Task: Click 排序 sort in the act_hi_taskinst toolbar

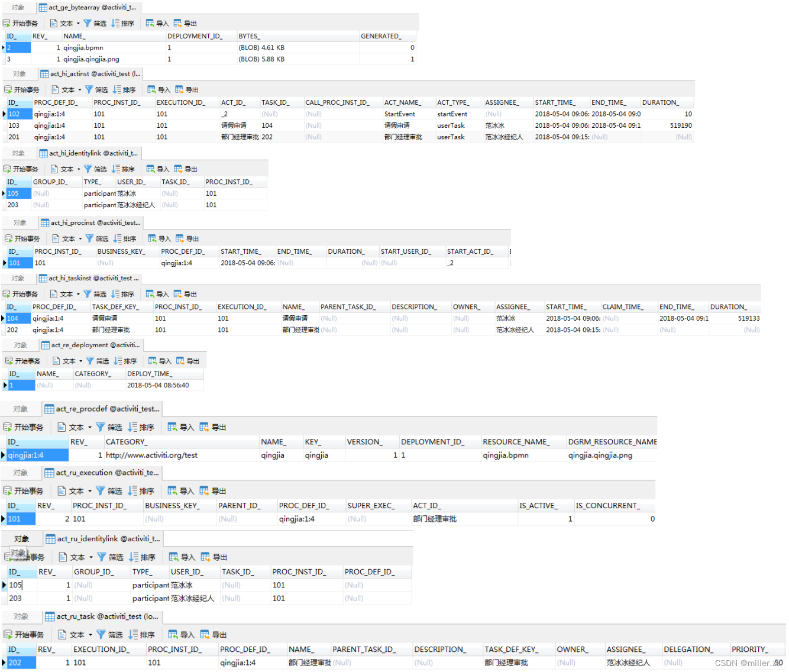Action: [123, 294]
